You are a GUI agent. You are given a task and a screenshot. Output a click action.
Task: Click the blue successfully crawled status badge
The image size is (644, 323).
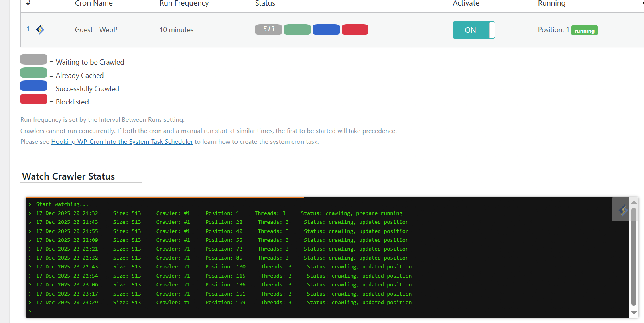(x=326, y=29)
